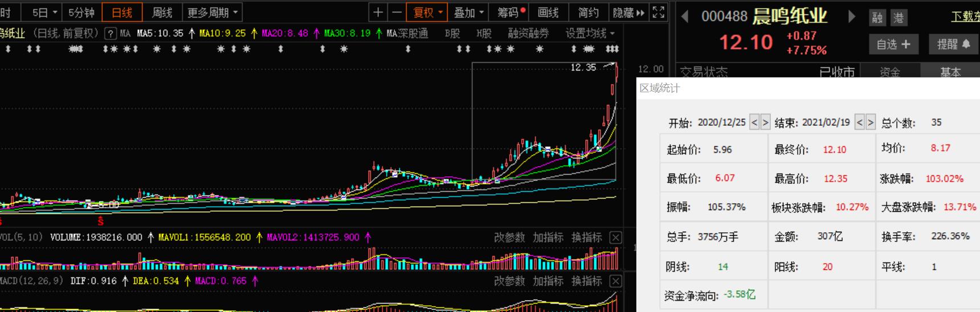Click 换指标 in the VOL panel
This screenshot has height=312, width=980.
586,237
